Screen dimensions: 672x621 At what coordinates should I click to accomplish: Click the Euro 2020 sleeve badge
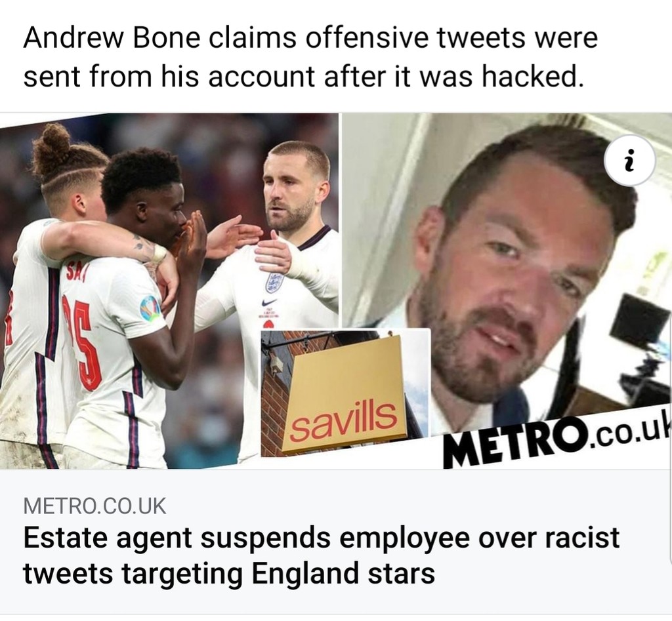pos(150,307)
